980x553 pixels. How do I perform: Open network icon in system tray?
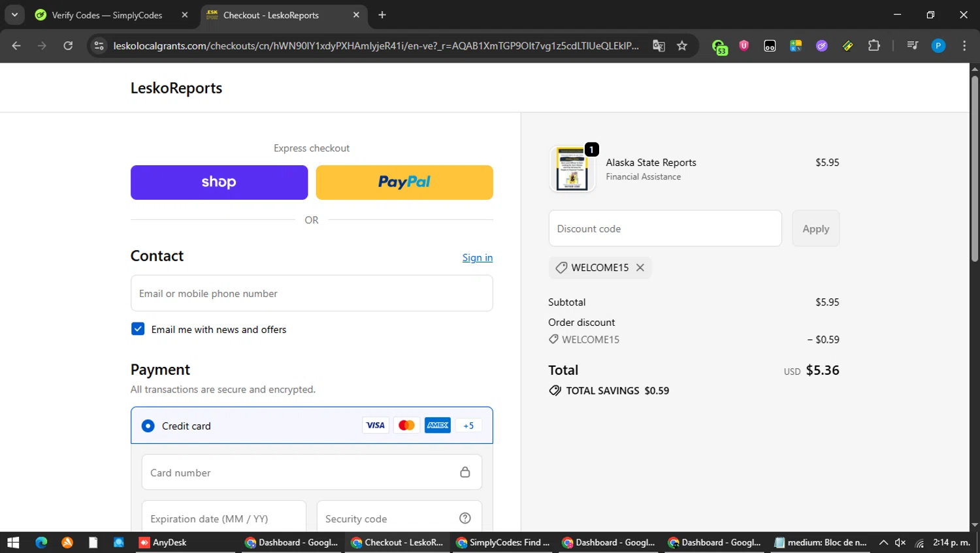coord(919,543)
